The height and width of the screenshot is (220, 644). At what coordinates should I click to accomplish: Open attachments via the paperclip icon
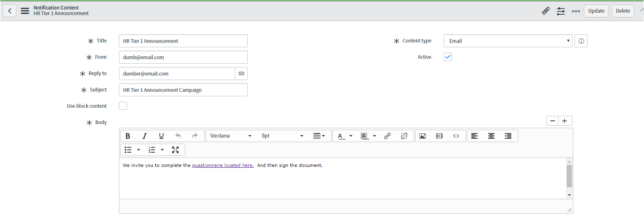tap(545, 11)
